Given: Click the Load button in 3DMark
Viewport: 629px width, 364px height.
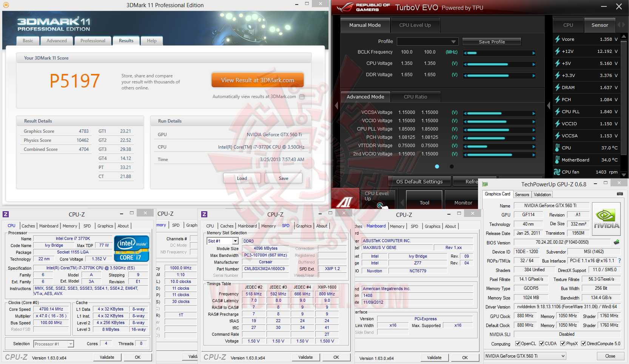Looking at the screenshot, I should 242,178.
